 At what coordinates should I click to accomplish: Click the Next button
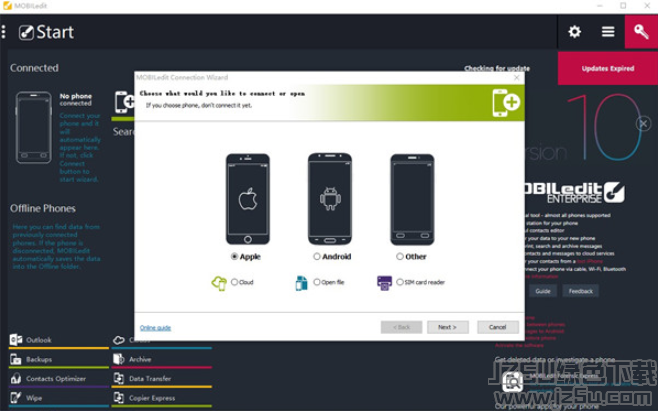click(x=447, y=327)
